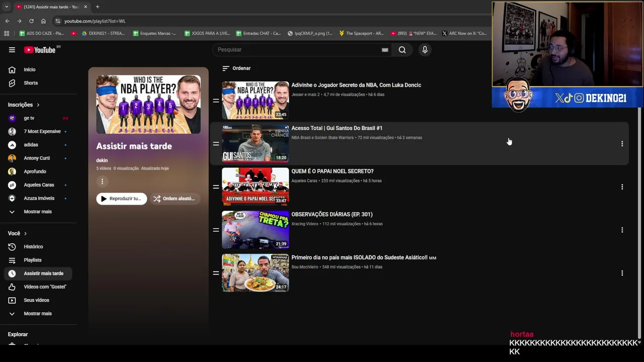Open the Antony Curti channel
644x362 pixels.
pyautogui.click(x=38, y=158)
